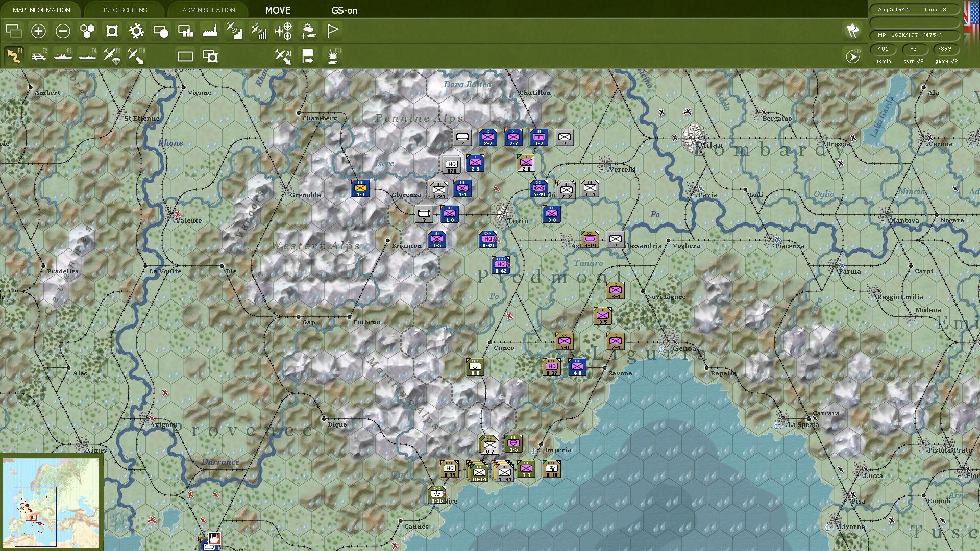Click the end turn arrow (F12)

point(851,55)
